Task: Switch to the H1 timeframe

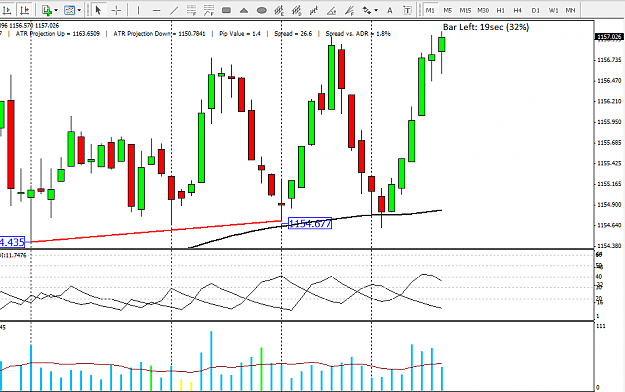Action: pos(501,10)
